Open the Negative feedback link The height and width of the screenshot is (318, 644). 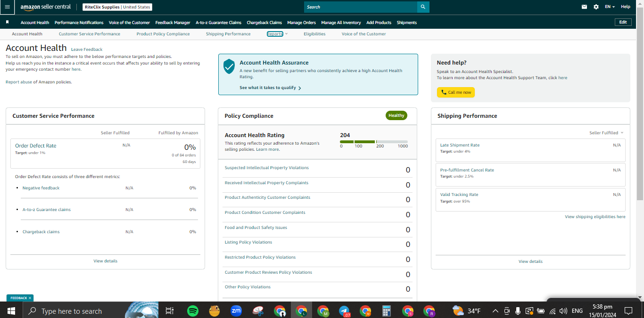(41, 188)
